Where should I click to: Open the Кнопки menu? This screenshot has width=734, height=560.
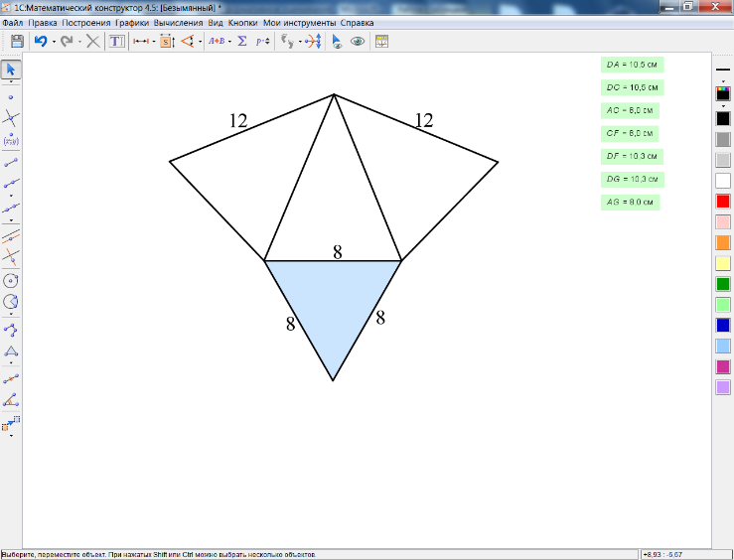(243, 23)
